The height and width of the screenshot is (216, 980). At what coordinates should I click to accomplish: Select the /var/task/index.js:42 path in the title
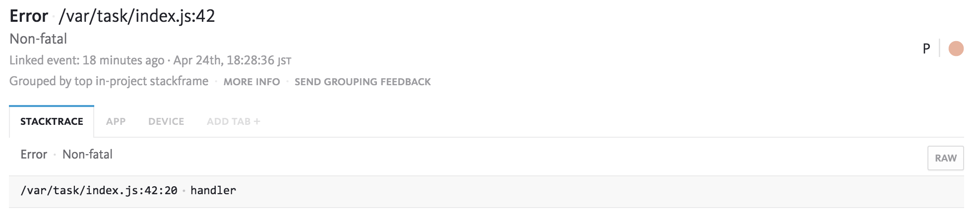[137, 16]
